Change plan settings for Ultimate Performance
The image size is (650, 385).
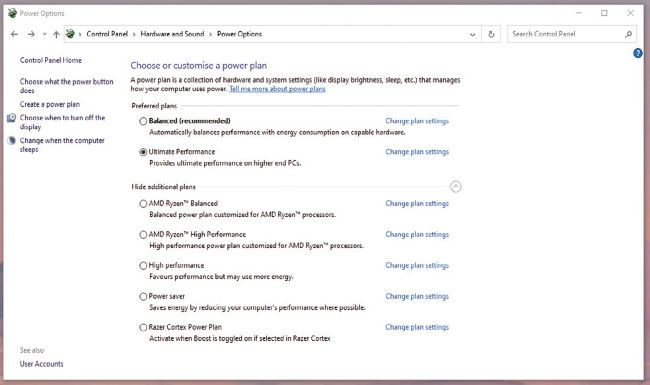coord(417,152)
